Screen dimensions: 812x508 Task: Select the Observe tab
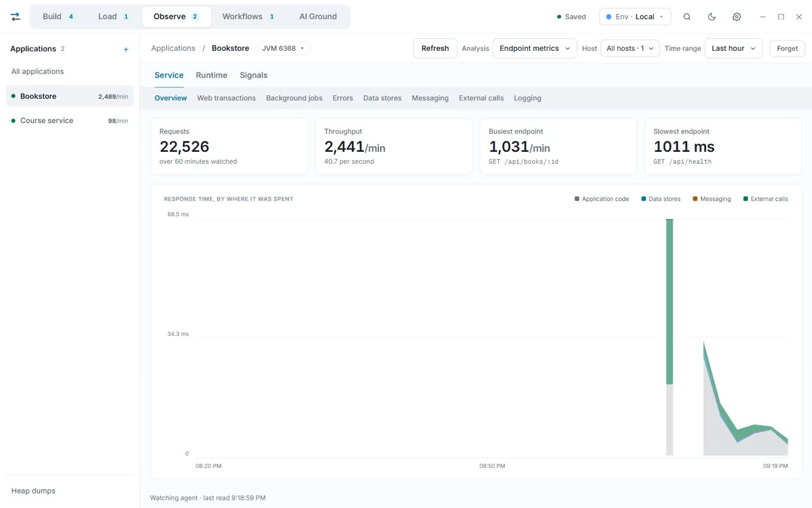176,17
